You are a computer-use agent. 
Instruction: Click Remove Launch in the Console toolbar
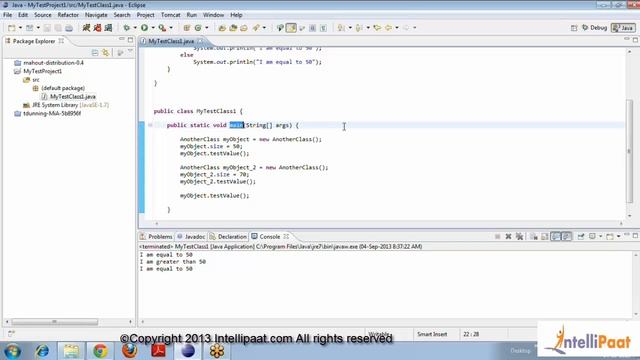click(x=508, y=236)
